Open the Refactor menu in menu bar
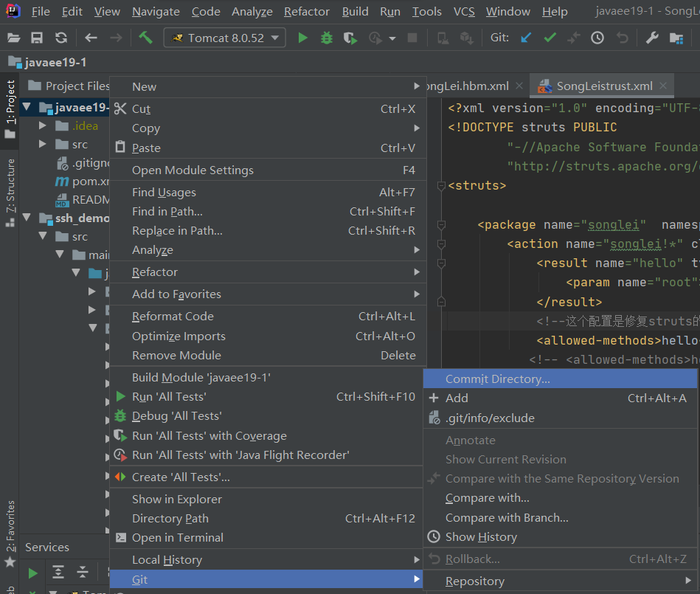 (x=307, y=12)
